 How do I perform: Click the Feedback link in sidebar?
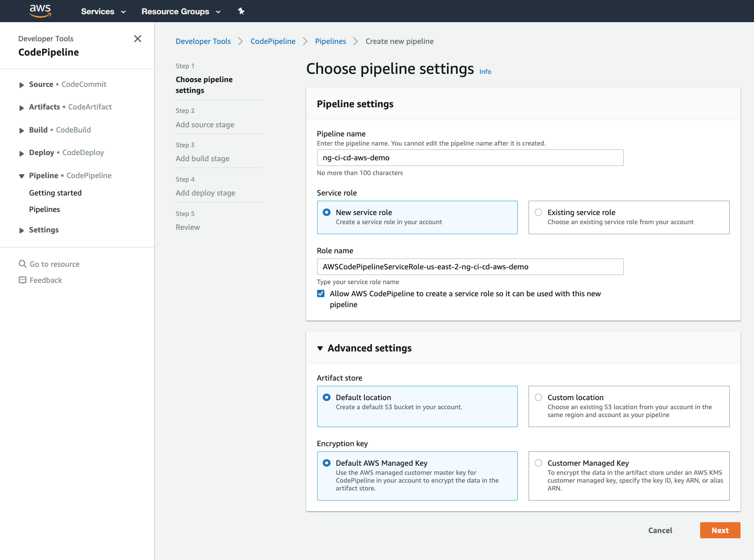[46, 280]
